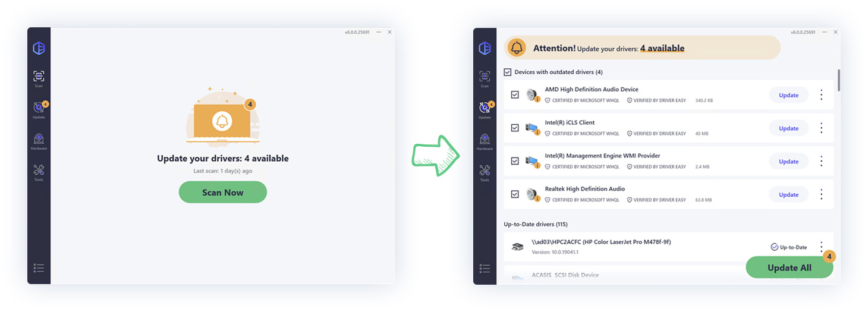Minimize the left Driver Easy window
This screenshot has height=312, width=868.
point(378,32)
